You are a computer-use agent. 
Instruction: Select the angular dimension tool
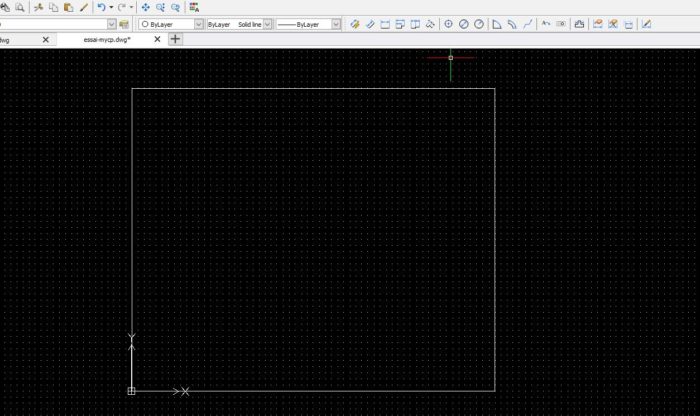coord(496,24)
